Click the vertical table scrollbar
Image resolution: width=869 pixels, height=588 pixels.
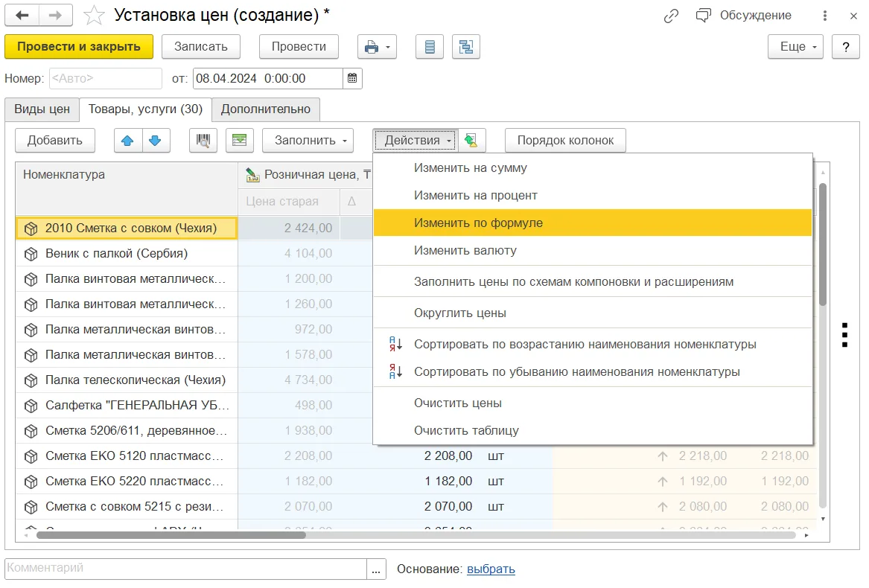tap(823, 244)
